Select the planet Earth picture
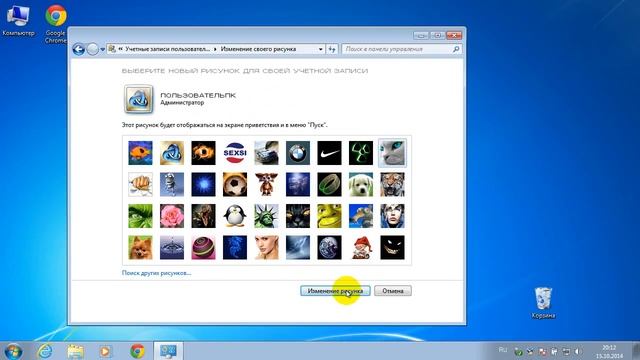 coord(329,247)
